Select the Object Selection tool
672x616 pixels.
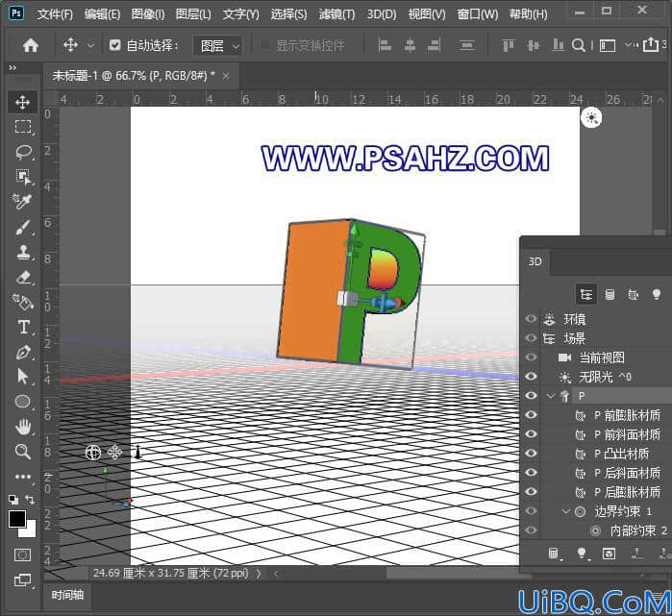tap(23, 177)
